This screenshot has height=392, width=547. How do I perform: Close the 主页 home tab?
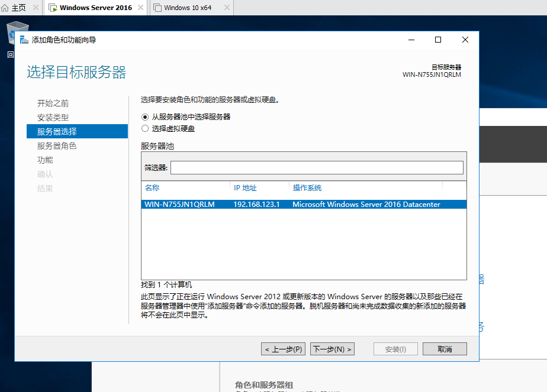tap(36, 7)
